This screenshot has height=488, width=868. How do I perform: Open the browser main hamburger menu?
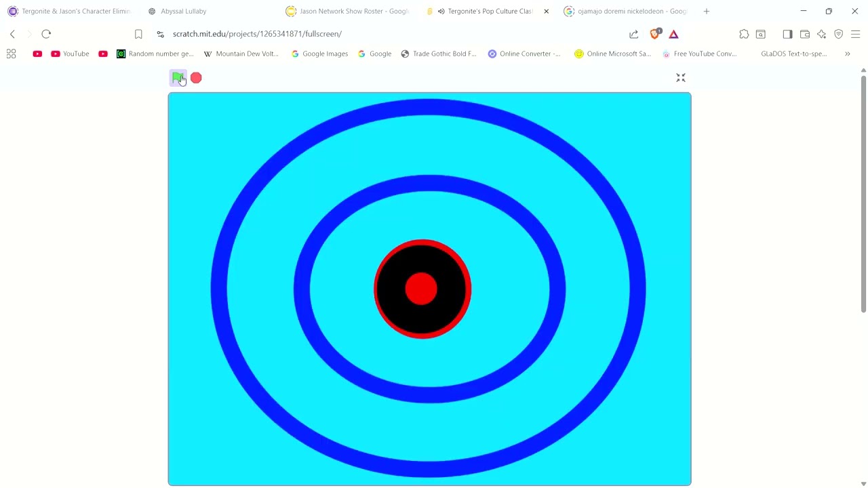(x=856, y=34)
